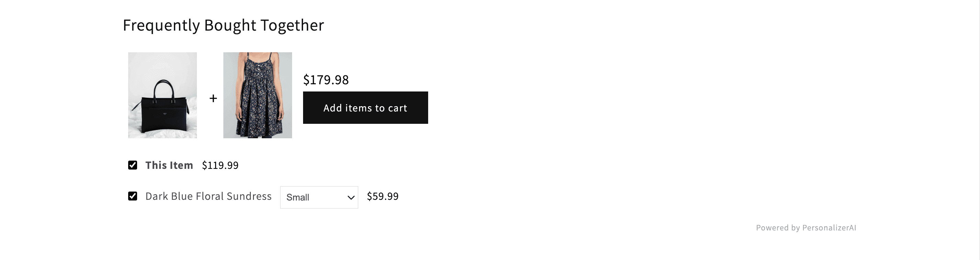Viewport: 980px width, 260px height.
Task: Select the $59.99 sundress price
Action: point(383,196)
